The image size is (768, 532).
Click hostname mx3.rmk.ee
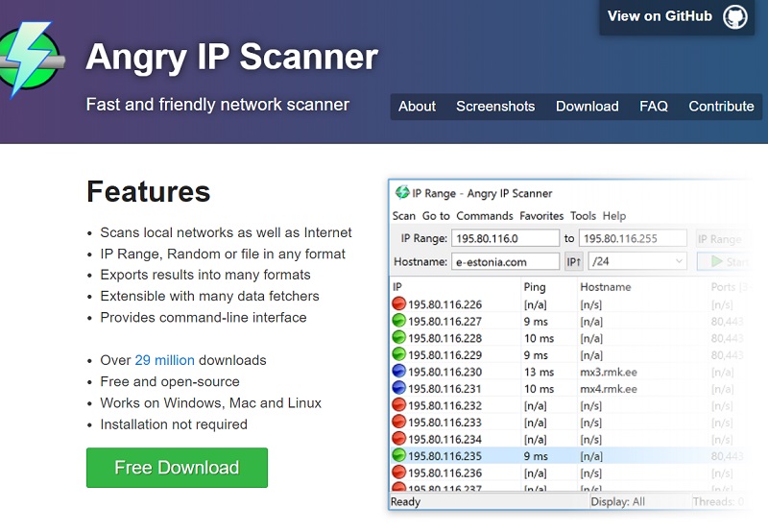(x=609, y=372)
